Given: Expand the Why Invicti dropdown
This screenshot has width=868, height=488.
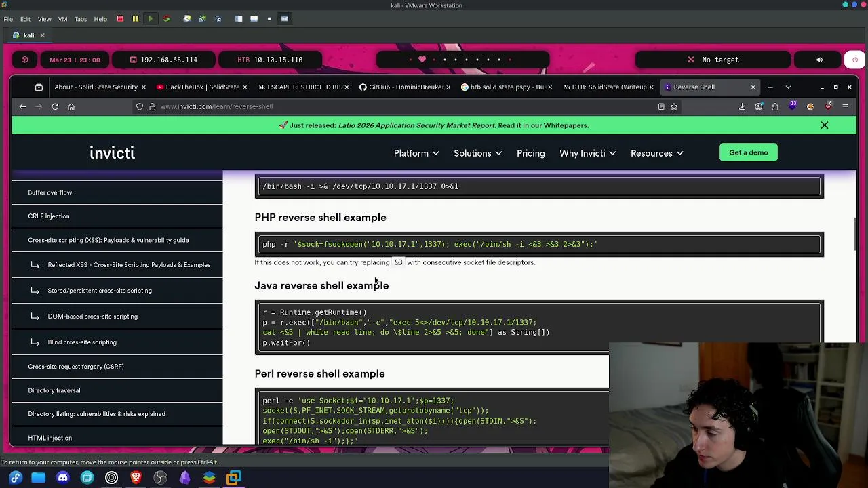Looking at the screenshot, I should coord(588,153).
